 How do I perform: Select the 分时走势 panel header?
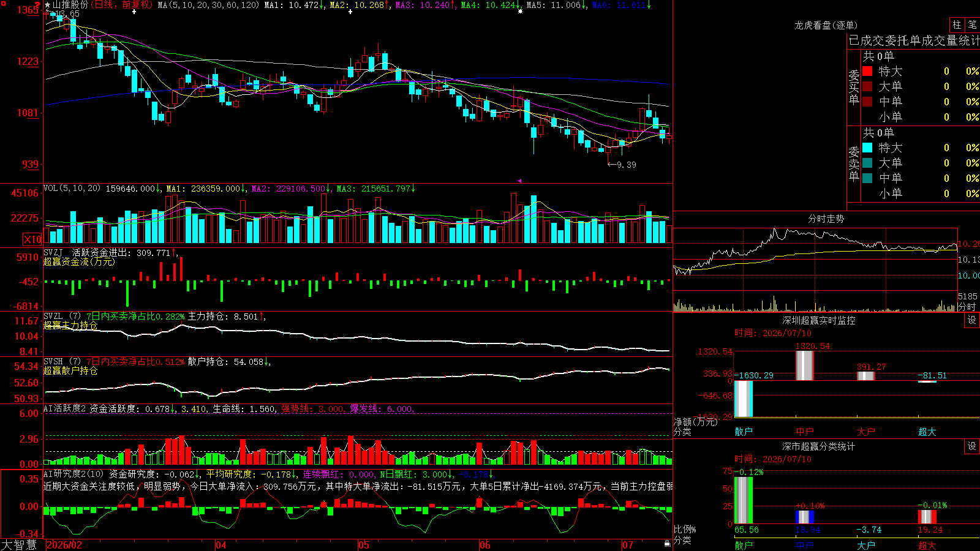[x=826, y=219]
